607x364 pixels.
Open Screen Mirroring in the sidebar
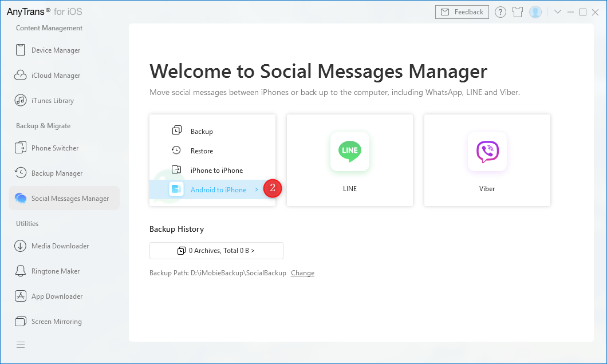coord(64,321)
